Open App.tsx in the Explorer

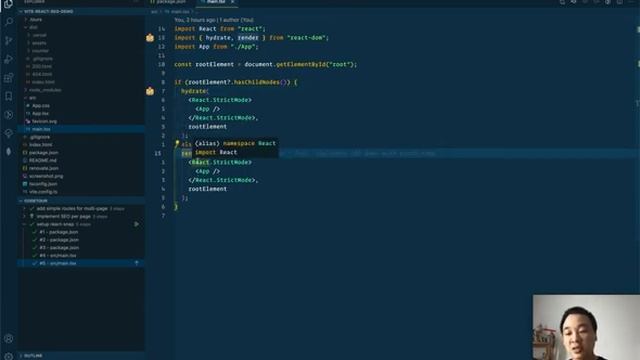coord(40,113)
